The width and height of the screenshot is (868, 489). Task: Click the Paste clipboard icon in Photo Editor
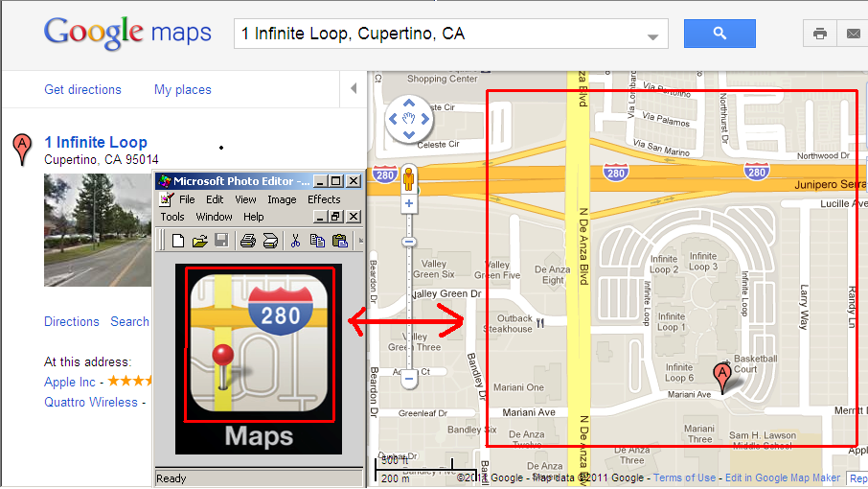[x=340, y=241]
